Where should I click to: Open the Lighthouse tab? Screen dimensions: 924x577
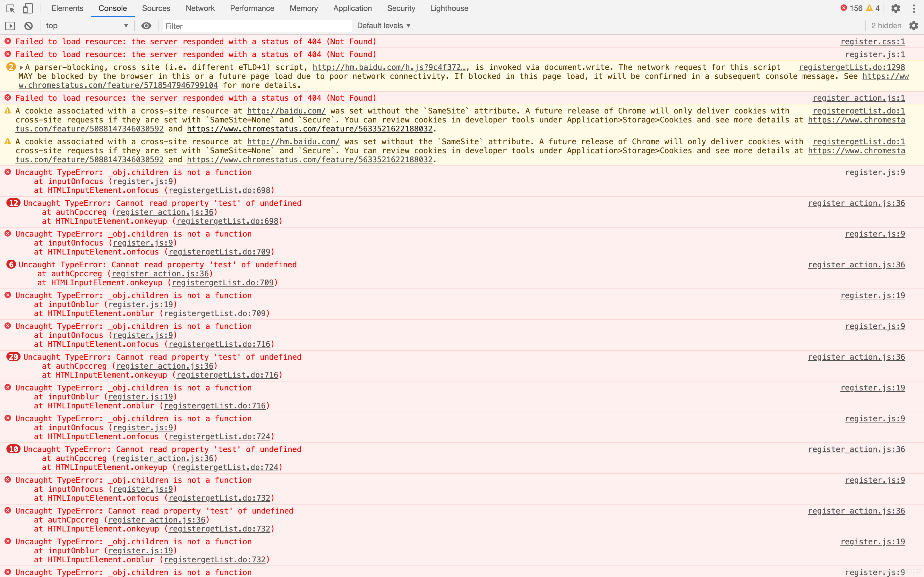coord(449,8)
